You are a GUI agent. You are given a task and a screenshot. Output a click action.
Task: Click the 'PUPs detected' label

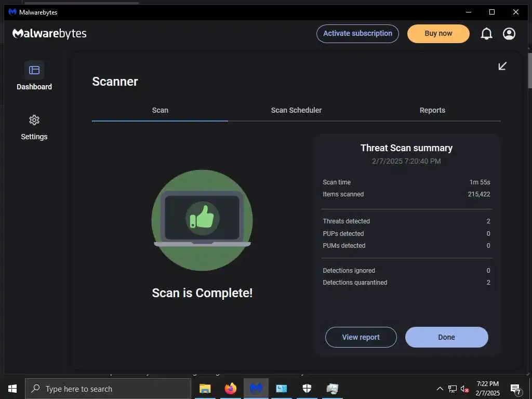click(x=343, y=233)
